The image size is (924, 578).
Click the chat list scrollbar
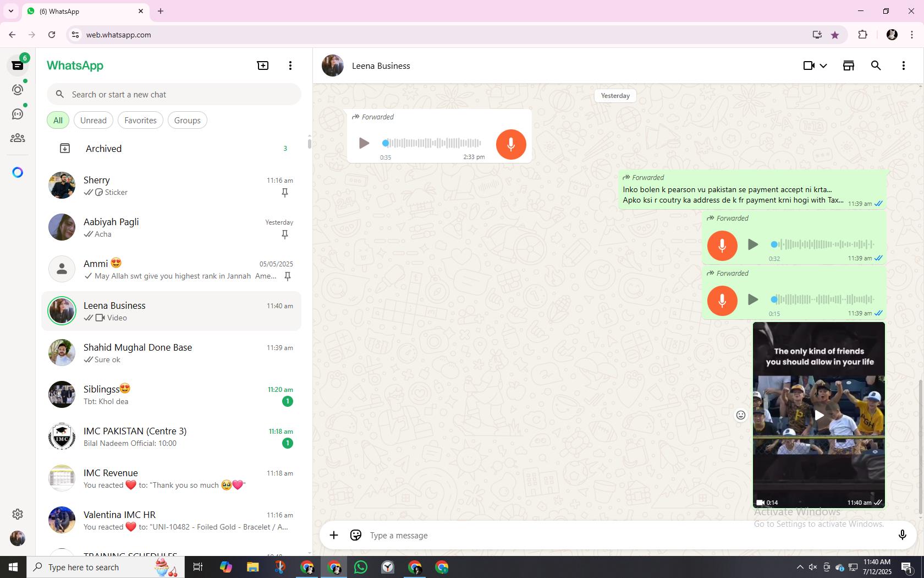[309, 144]
